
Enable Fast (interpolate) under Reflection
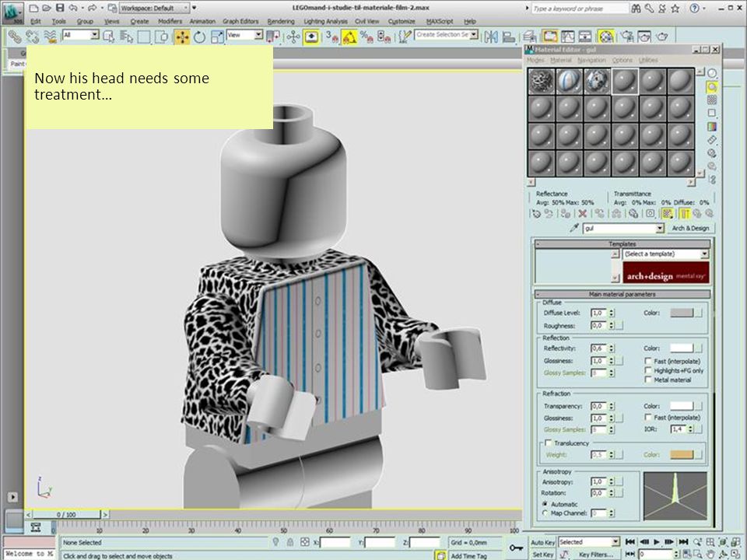(x=648, y=361)
